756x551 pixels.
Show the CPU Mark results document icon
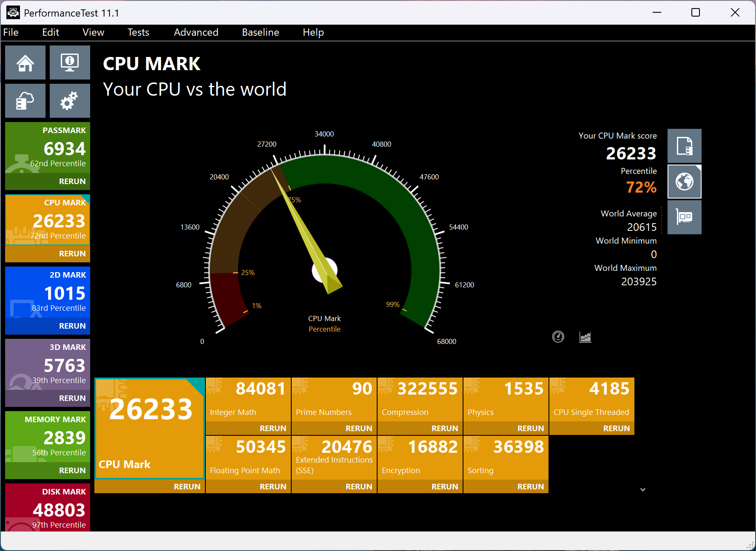(684, 146)
